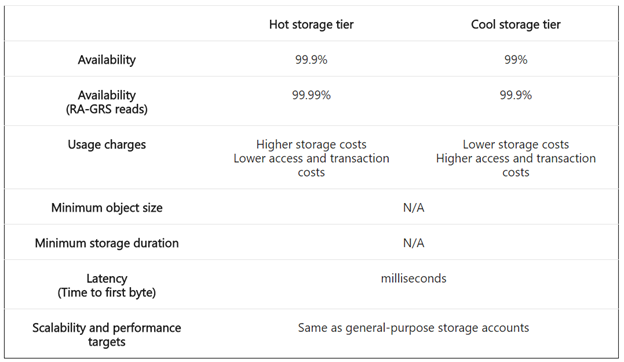Click the Cool storage tier column header
Image resolution: width=624 pixels, height=362 pixels.
coord(516,25)
